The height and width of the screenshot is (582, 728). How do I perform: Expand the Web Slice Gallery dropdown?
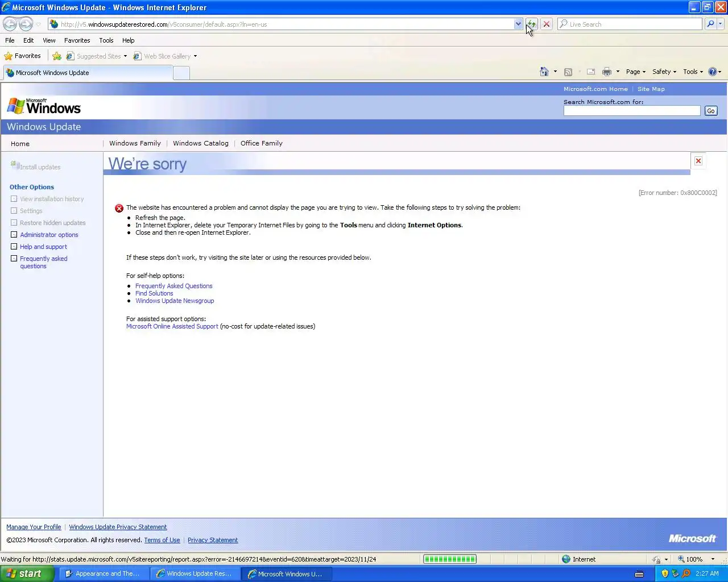point(195,56)
